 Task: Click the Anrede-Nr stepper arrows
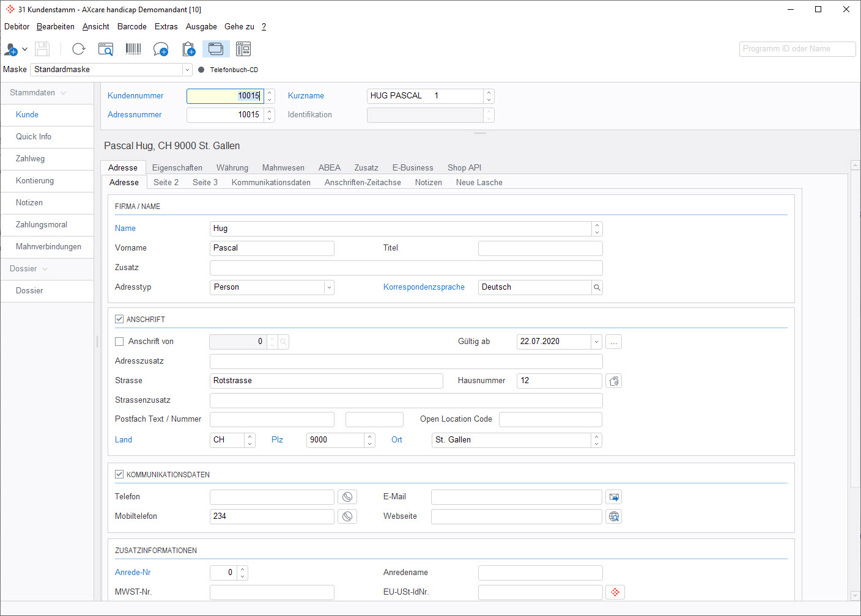(243, 573)
